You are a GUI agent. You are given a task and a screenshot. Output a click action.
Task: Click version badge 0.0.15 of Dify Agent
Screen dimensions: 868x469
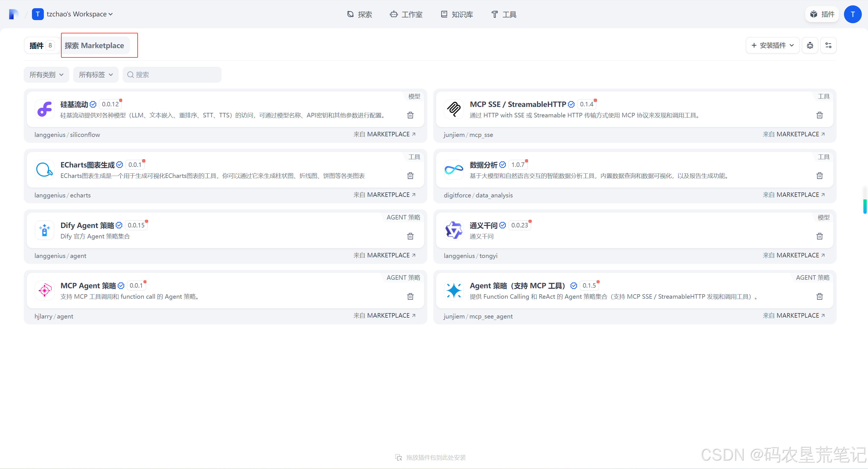point(136,225)
